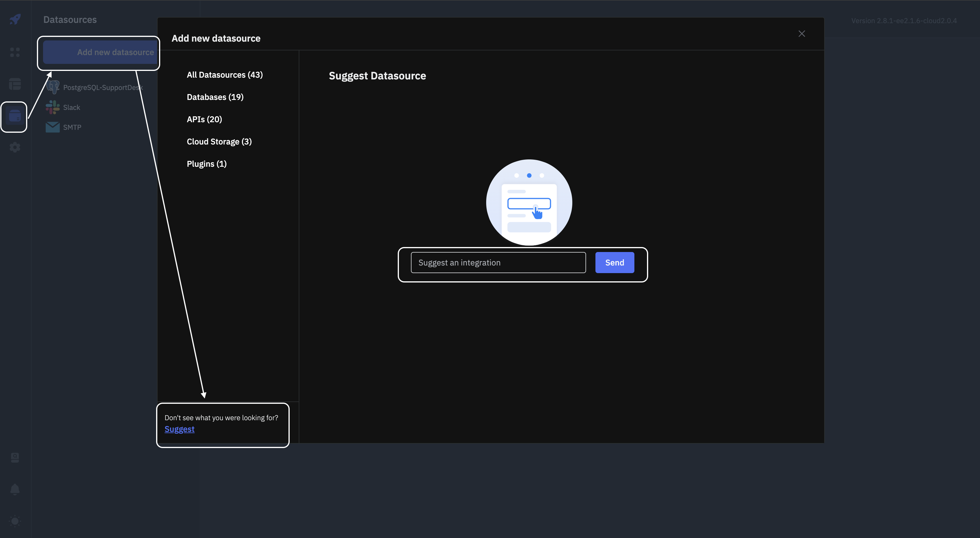Open the notifications bell icon
Image resolution: width=980 pixels, height=538 pixels.
[x=14, y=489]
